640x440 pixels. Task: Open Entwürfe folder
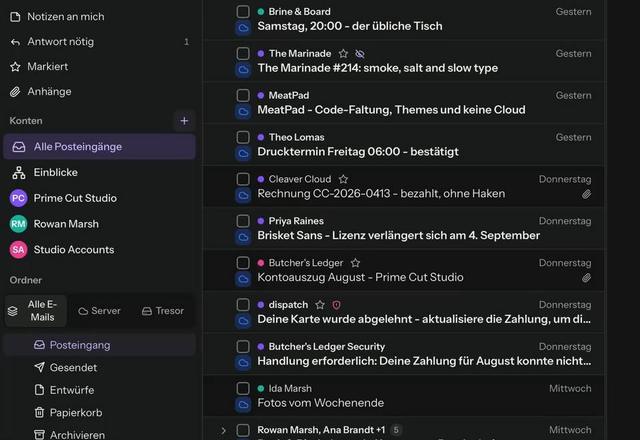(x=99, y=390)
